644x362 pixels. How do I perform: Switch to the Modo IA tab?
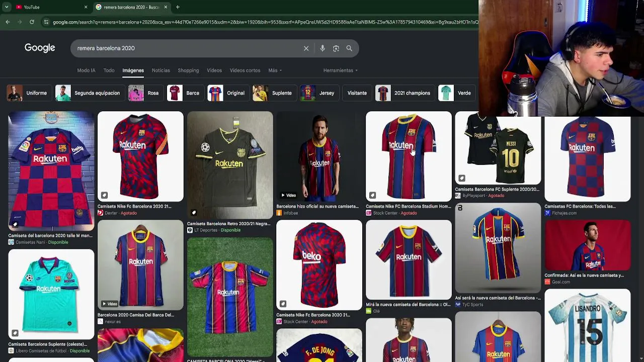[86, 70]
